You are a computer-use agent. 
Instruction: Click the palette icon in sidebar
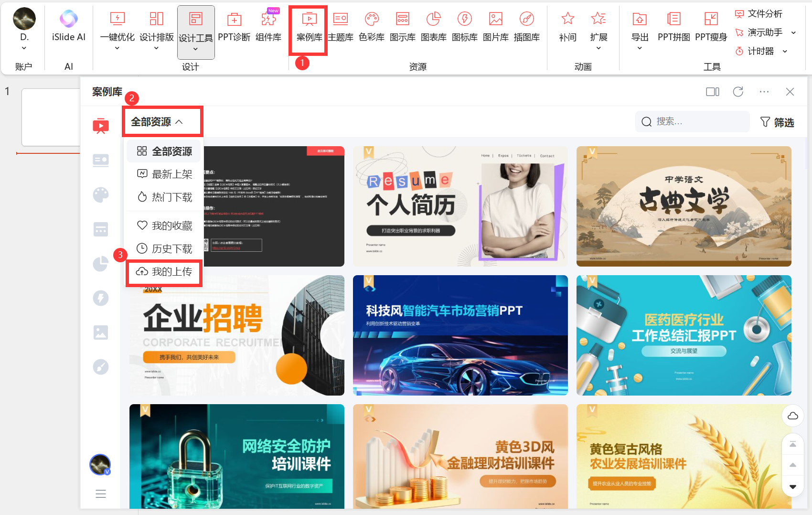tap(101, 195)
